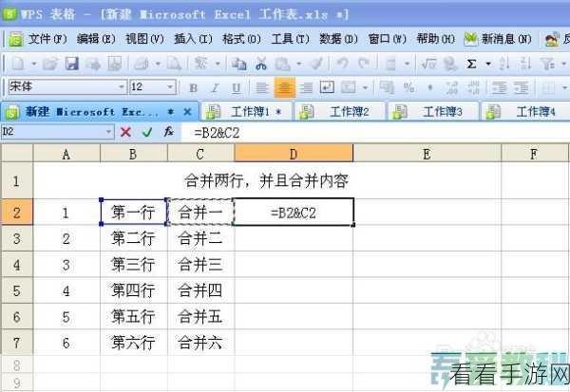Click the formula bar showing =B2&C2
570x392 pixels.
coord(374,133)
